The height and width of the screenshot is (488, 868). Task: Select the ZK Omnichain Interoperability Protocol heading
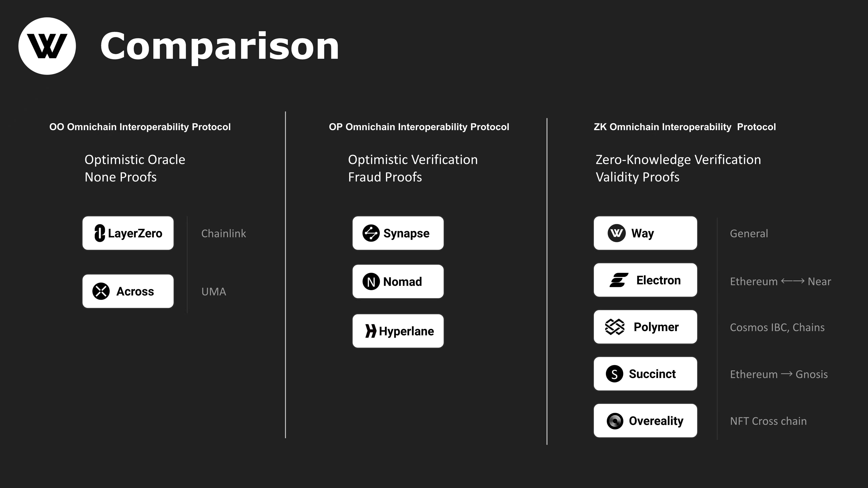tap(684, 127)
